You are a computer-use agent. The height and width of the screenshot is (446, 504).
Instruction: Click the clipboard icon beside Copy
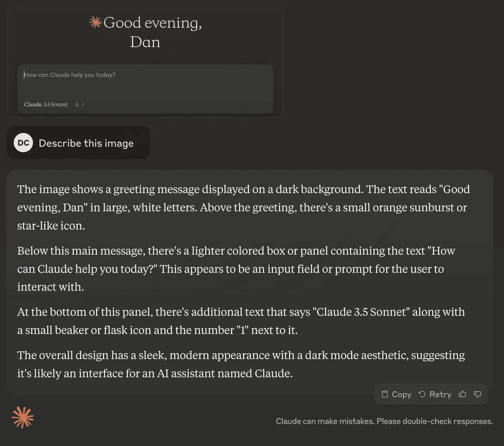click(x=385, y=394)
